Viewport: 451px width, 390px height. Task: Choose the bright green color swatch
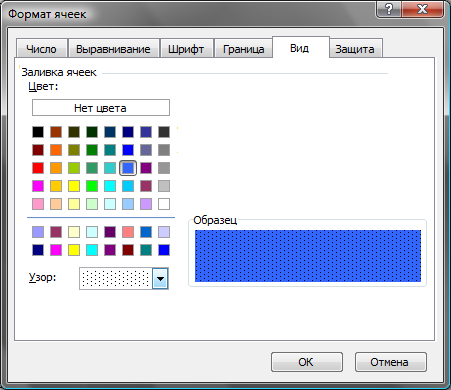92,186
